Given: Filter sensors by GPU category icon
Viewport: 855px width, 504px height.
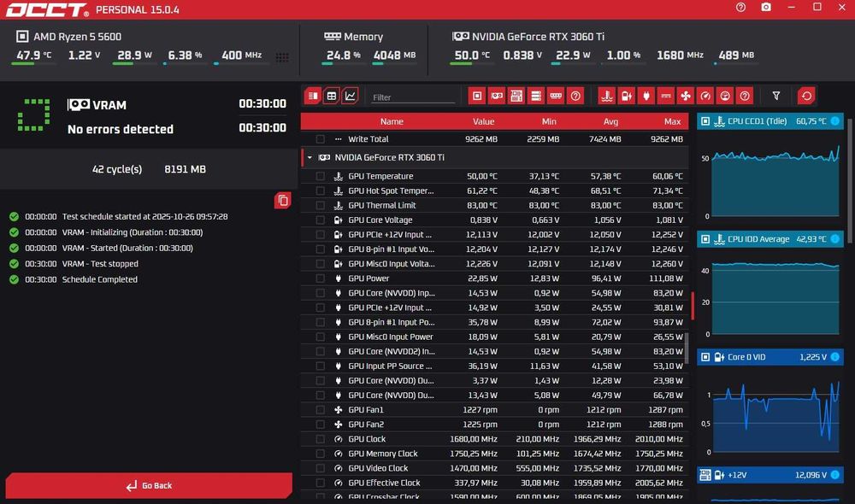Looking at the screenshot, I should [x=497, y=96].
